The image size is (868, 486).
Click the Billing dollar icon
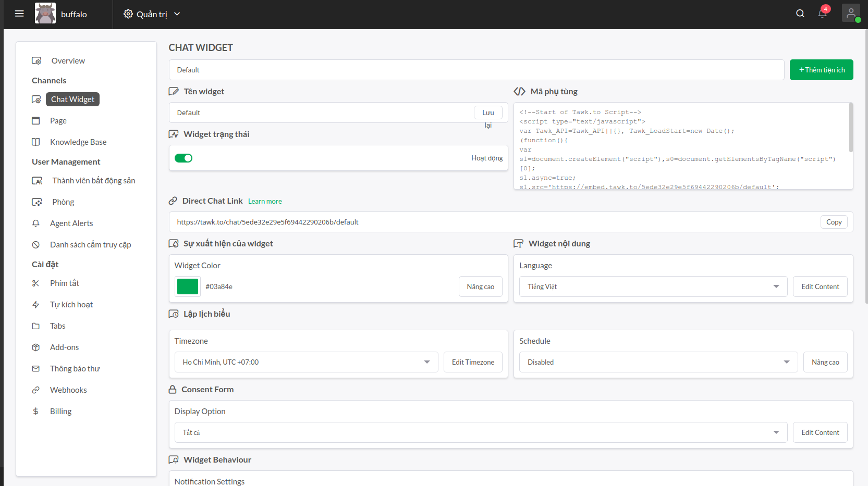(36, 412)
